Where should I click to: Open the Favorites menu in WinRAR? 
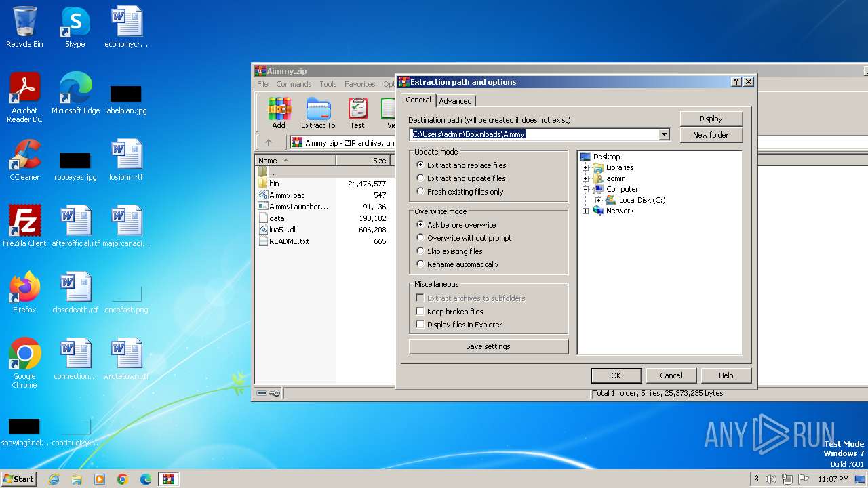pyautogui.click(x=360, y=84)
